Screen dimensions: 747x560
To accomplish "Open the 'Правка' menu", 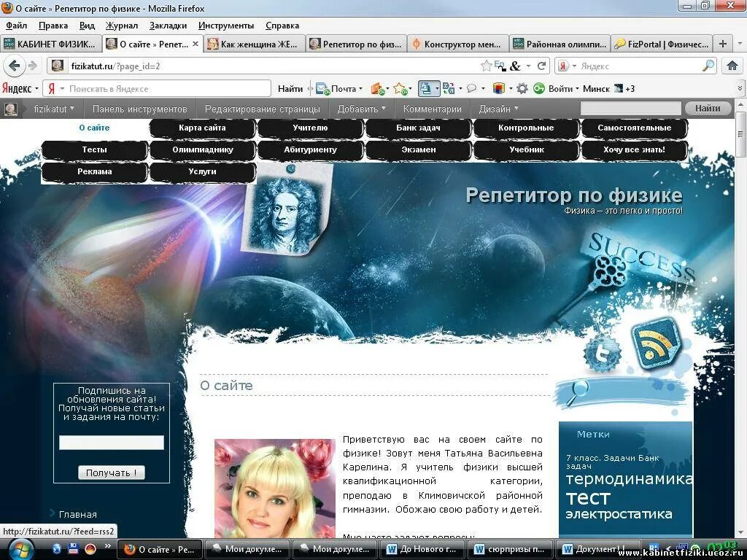I will (x=53, y=26).
